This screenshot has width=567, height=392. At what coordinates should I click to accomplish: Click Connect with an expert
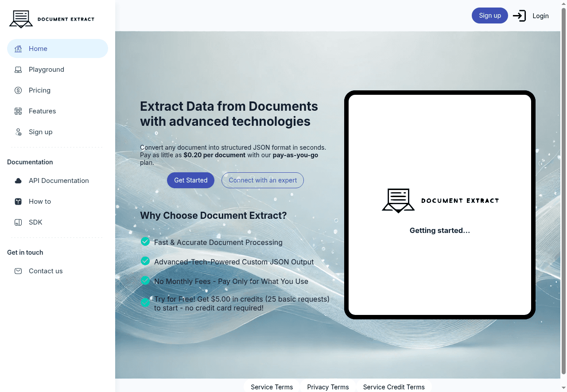(x=262, y=180)
